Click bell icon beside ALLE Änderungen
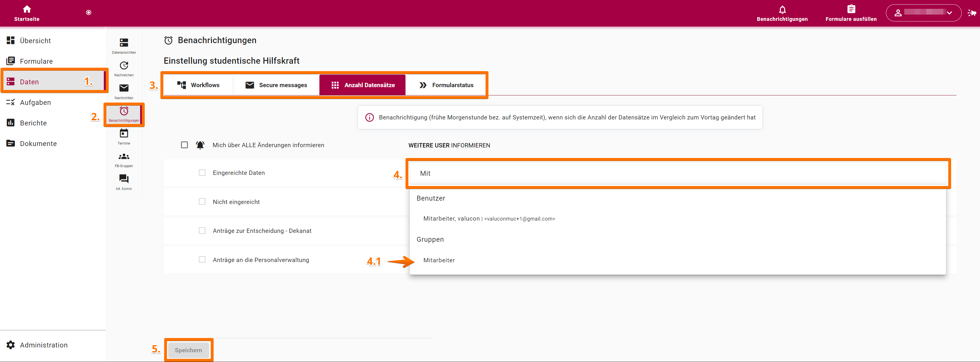This screenshot has width=980, height=362. click(x=200, y=145)
